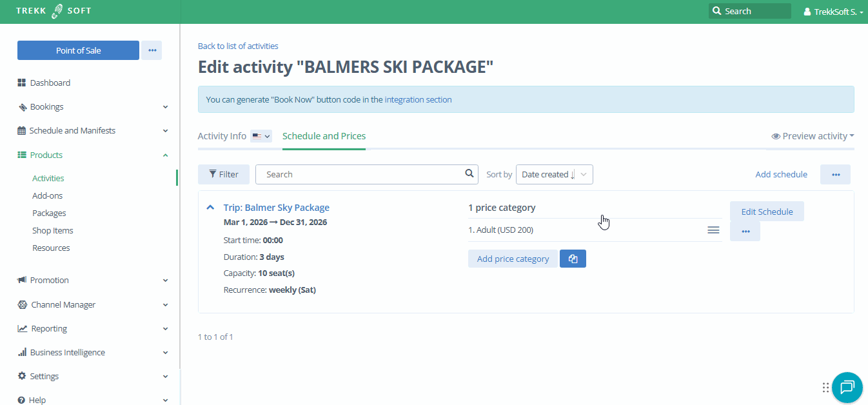This screenshot has height=405, width=868.
Task: Open the live chat widget icon
Action: pyautogui.click(x=847, y=387)
